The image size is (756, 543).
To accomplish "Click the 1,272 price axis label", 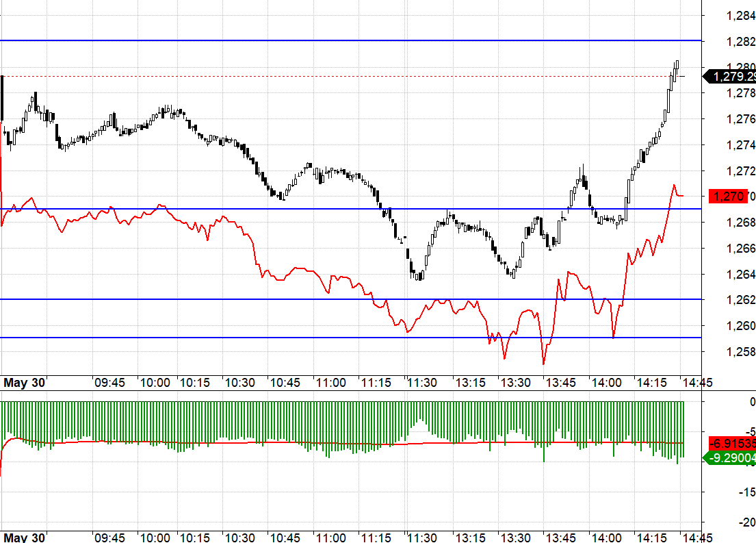I will (x=740, y=171).
